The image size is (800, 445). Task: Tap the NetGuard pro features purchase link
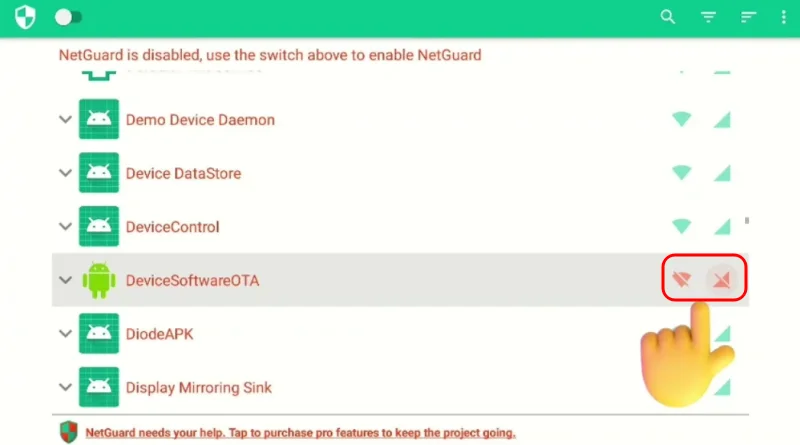300,433
